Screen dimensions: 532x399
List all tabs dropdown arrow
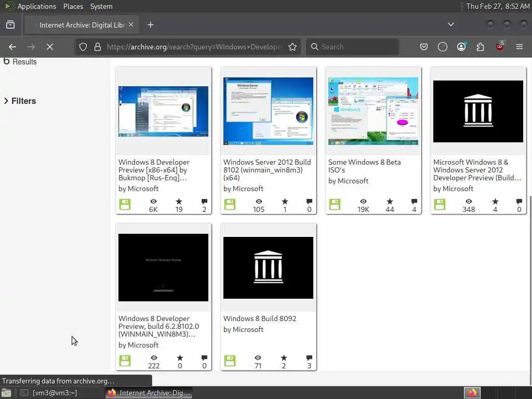(451, 24)
